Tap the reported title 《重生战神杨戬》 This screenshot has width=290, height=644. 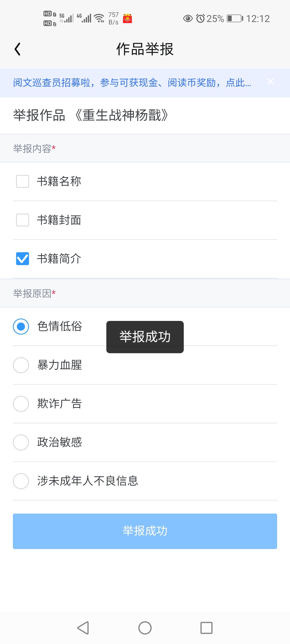(121, 115)
